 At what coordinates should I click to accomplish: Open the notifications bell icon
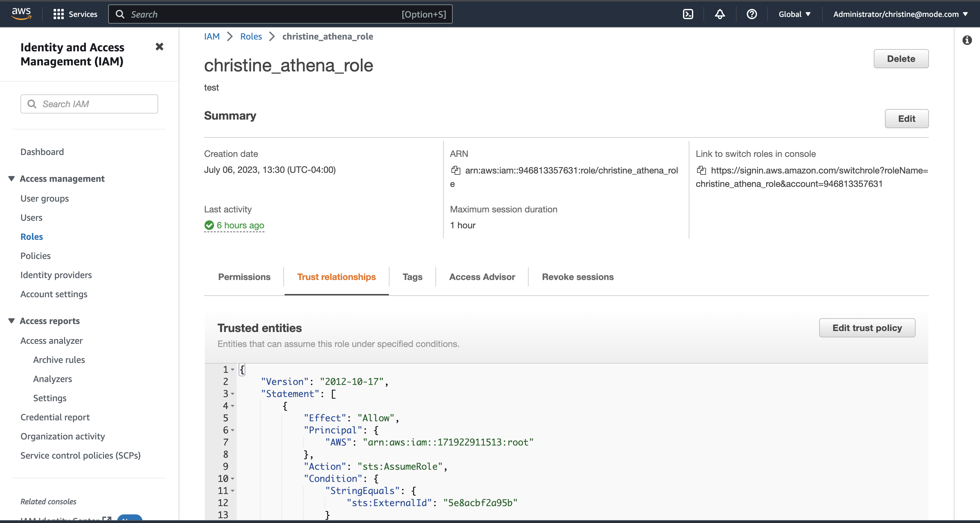coord(719,14)
